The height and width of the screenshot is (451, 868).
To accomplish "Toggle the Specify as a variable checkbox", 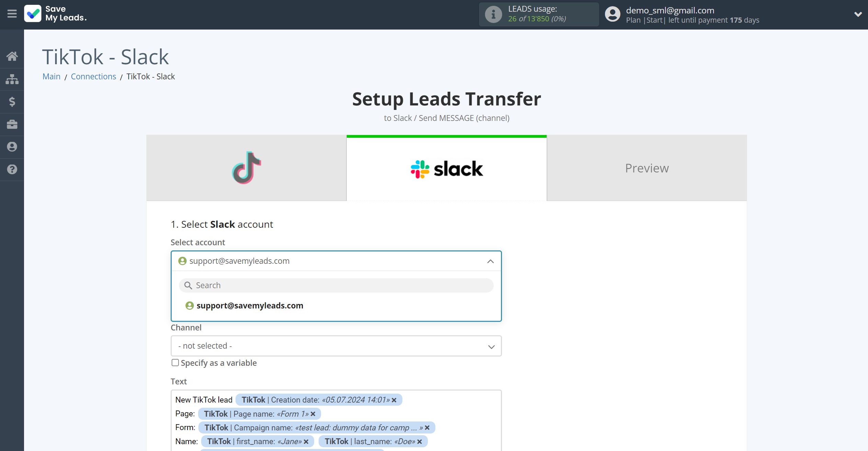I will click(174, 362).
